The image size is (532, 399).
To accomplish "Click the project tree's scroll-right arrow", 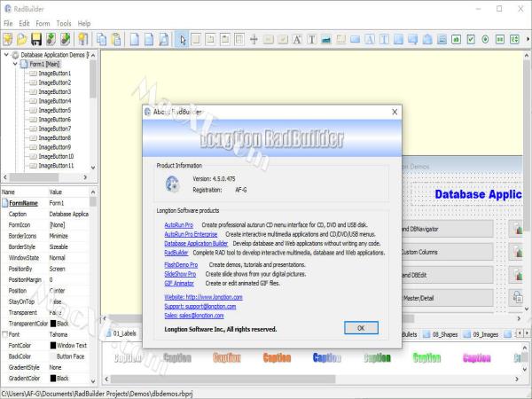I will coord(85,177).
